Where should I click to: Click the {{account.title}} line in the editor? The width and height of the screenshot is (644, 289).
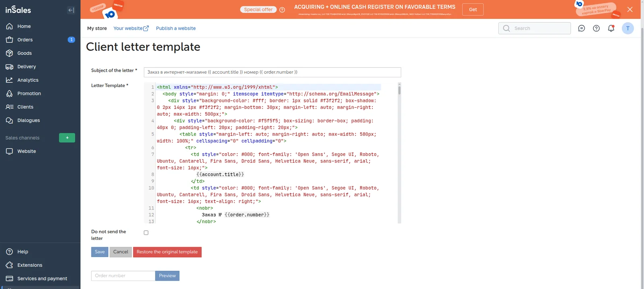220,175
